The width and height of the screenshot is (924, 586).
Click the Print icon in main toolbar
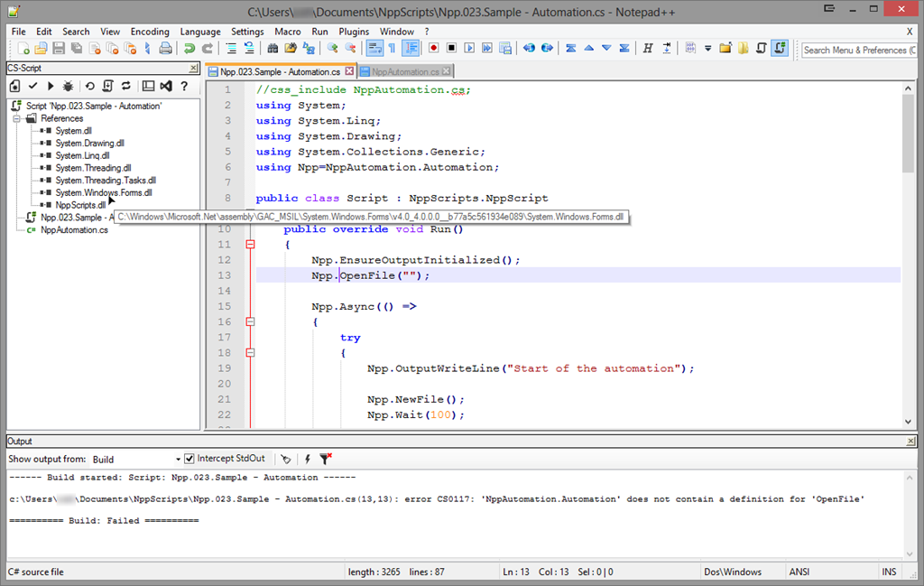(x=164, y=49)
